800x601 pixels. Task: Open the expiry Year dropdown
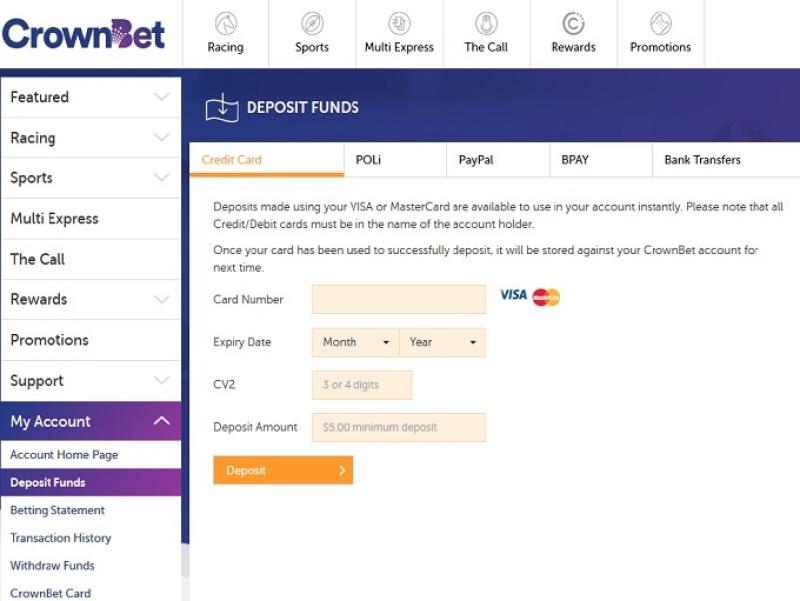click(442, 342)
